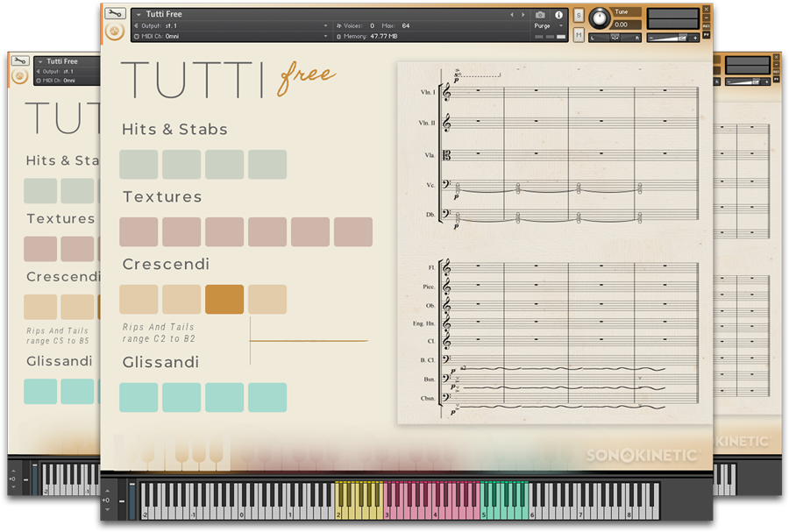Click the second Glissandi pad

[181, 397]
